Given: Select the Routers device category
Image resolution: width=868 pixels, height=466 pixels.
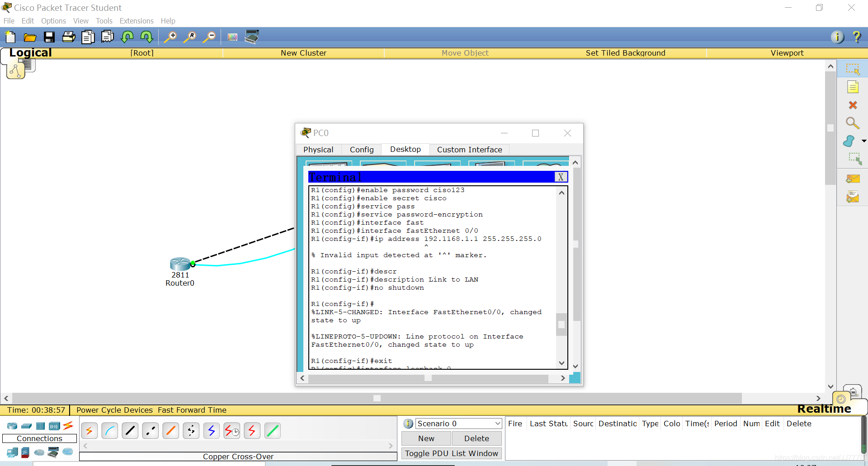Looking at the screenshot, I should [x=12, y=426].
